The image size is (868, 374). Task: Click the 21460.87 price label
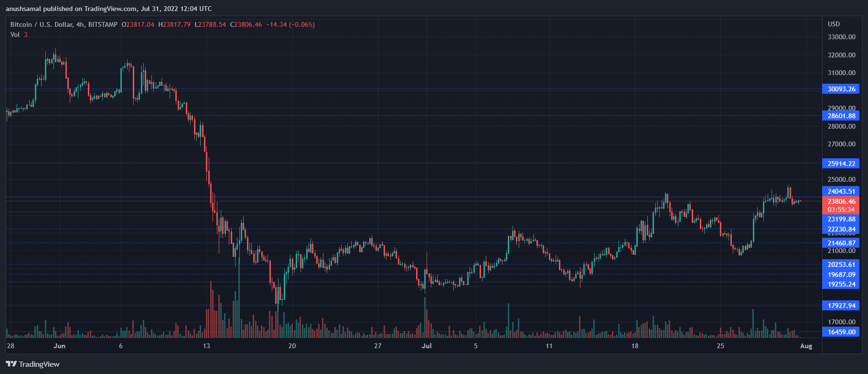pyautogui.click(x=841, y=243)
